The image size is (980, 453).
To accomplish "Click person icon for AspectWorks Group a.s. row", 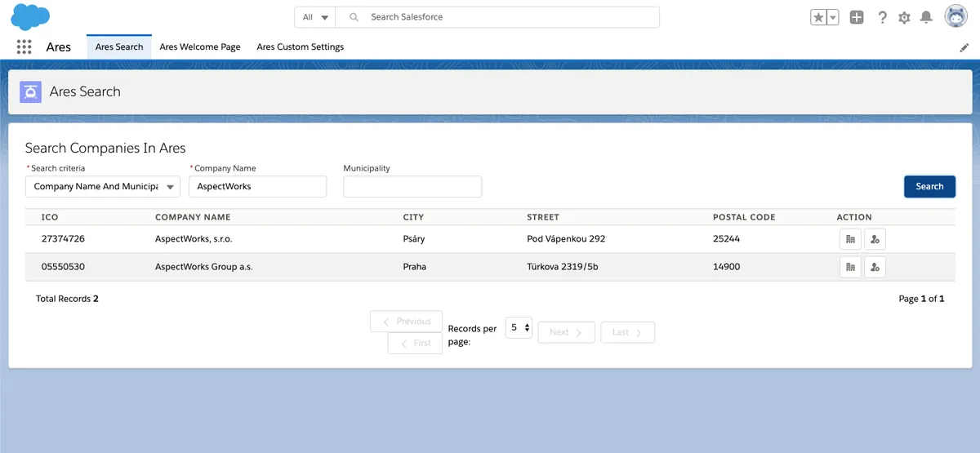I will pyautogui.click(x=875, y=267).
